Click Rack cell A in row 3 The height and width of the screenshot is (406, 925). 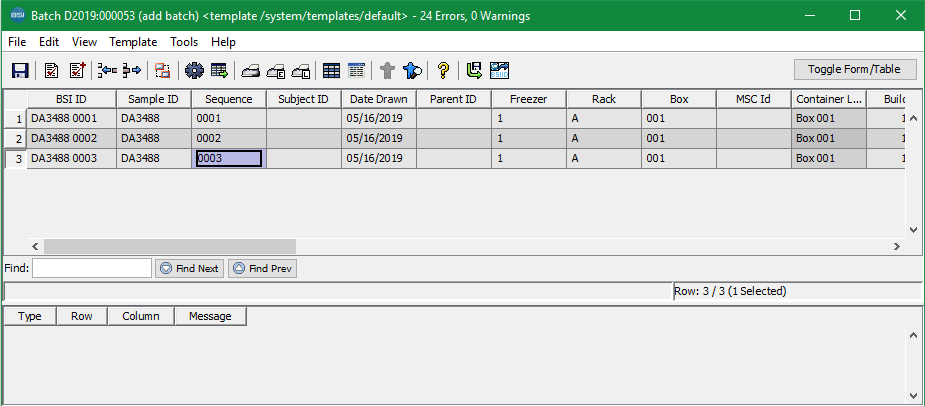coord(603,158)
